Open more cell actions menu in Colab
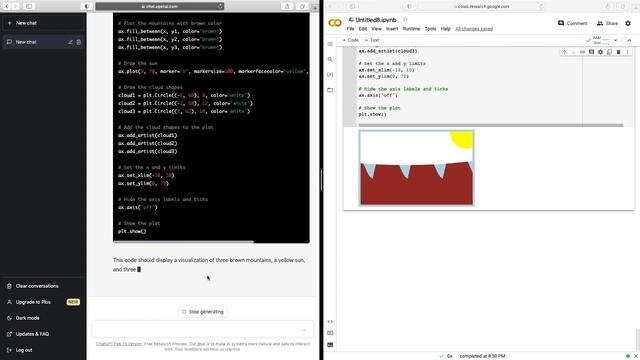The image size is (640, 360). 627,52
